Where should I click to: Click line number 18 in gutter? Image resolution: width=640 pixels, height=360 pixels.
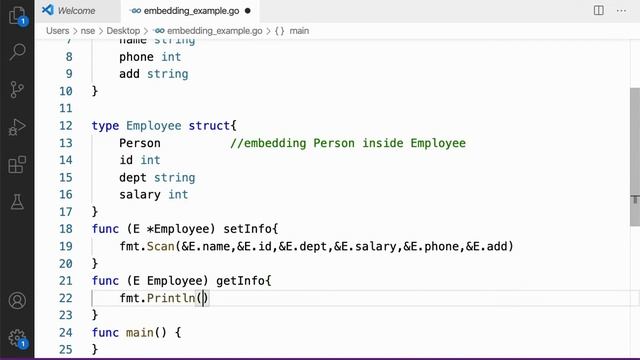66,229
